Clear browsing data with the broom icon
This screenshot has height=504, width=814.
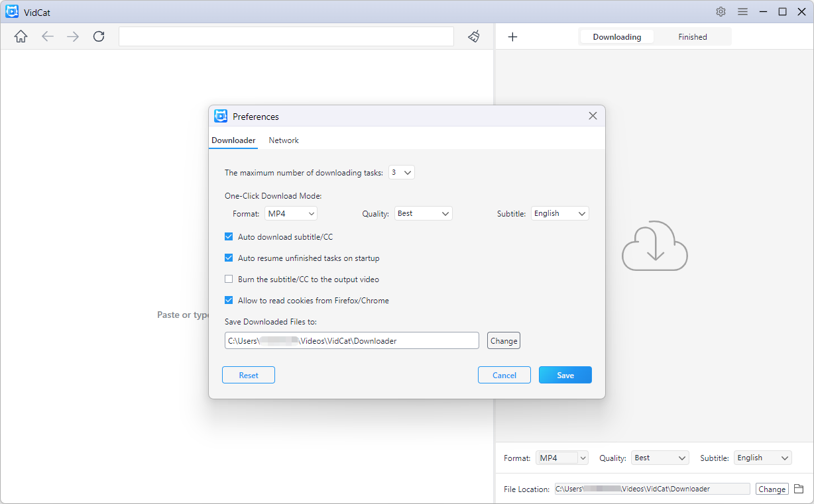click(474, 36)
